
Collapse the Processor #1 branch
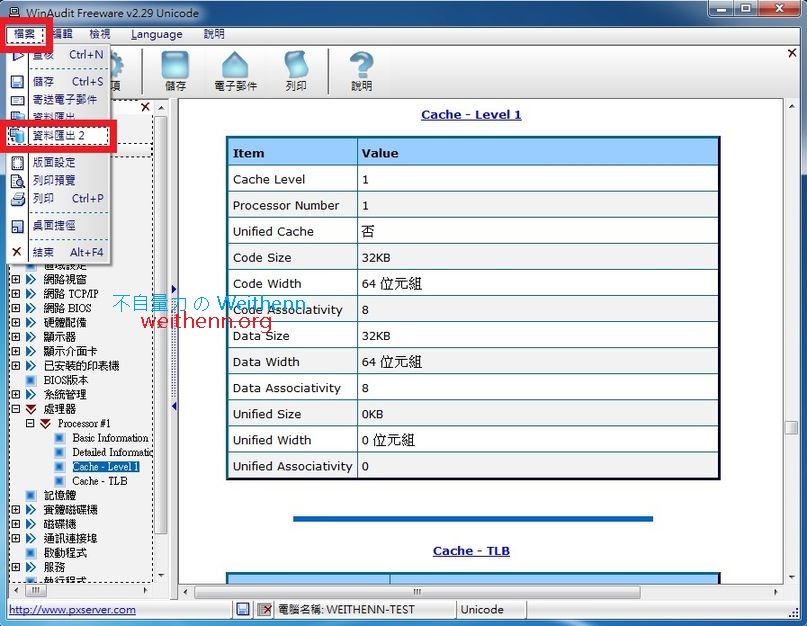pos(30,423)
